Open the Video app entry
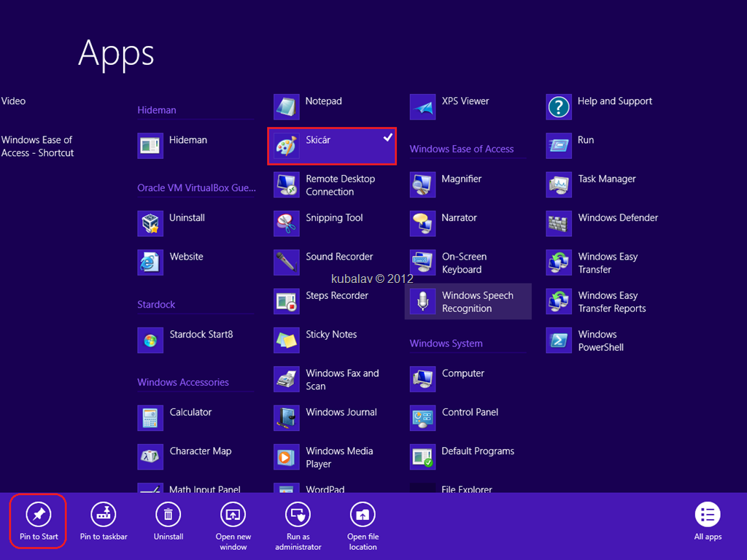The image size is (747, 560). (x=13, y=101)
